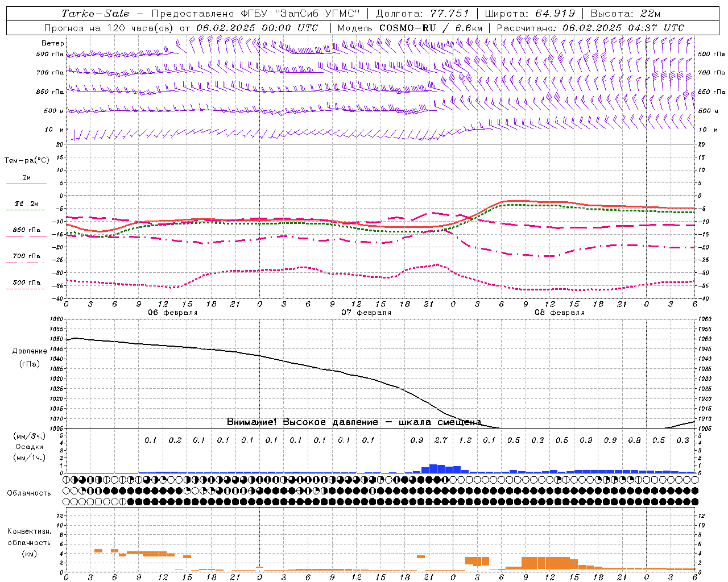This screenshot has height=582, width=728.
Task: Click the Ветер panel label
Action: (53, 43)
